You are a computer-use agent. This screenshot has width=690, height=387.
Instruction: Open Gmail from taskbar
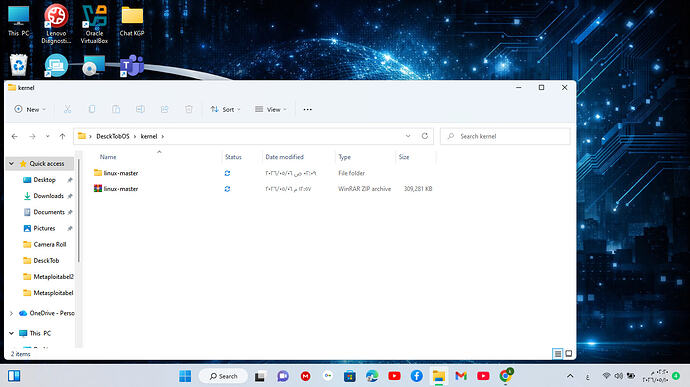[x=461, y=376]
